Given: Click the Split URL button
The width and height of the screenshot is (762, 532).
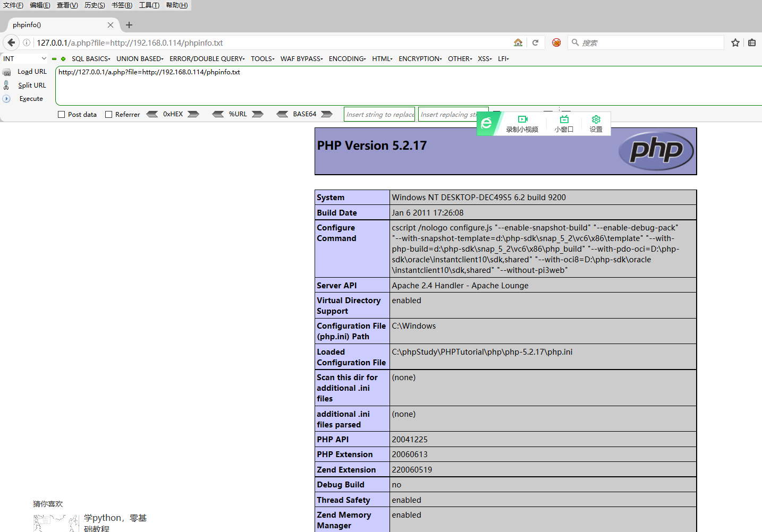Looking at the screenshot, I should tap(32, 85).
